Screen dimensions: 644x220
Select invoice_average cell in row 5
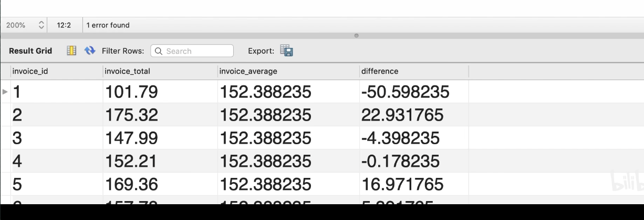pos(288,184)
